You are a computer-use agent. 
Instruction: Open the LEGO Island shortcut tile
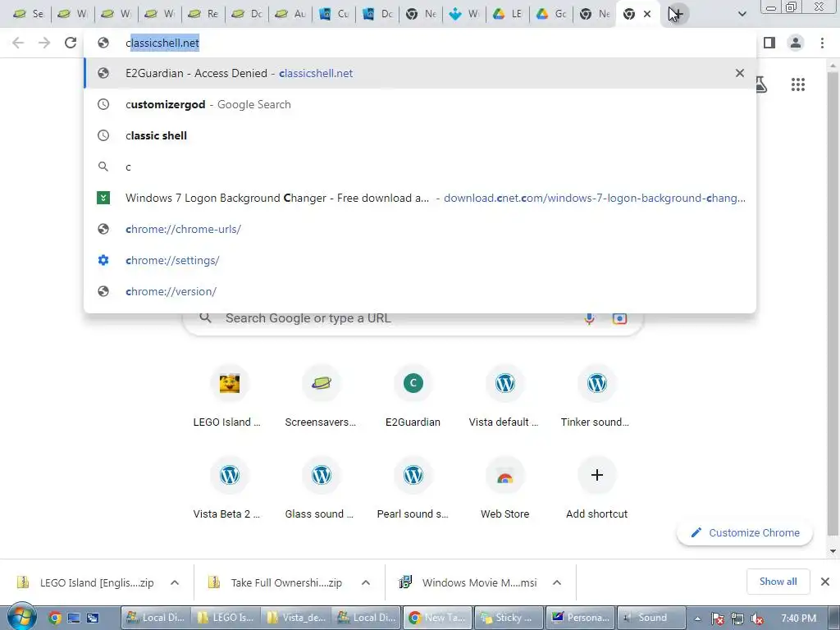pyautogui.click(x=230, y=397)
